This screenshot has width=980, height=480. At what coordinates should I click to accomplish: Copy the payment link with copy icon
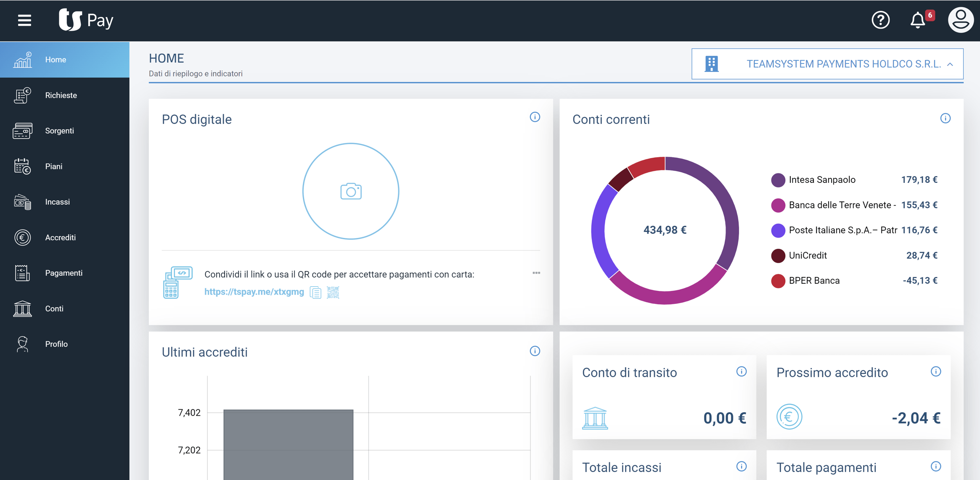(x=315, y=292)
